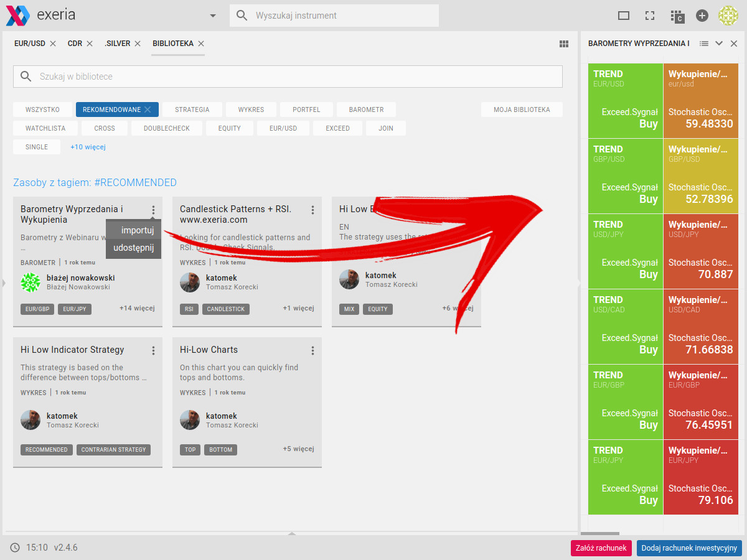Close the BIBLIOTEKA tab
The width and height of the screenshot is (747, 560).
[201, 44]
